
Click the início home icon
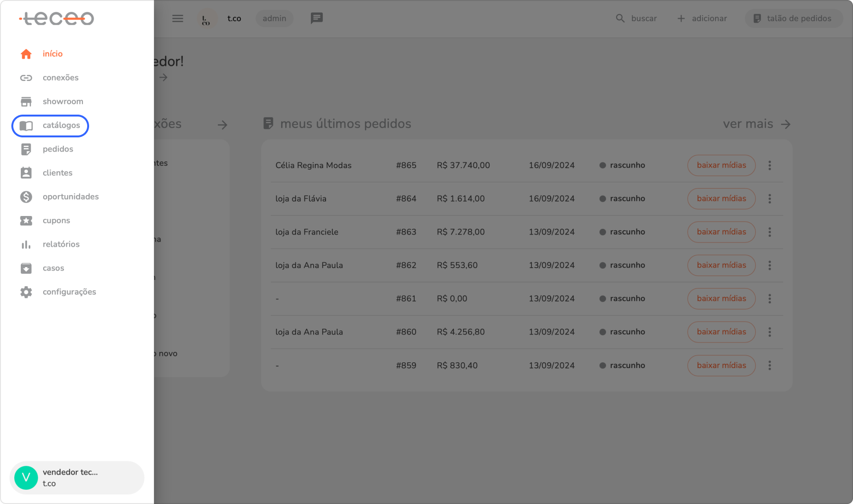[26, 54]
